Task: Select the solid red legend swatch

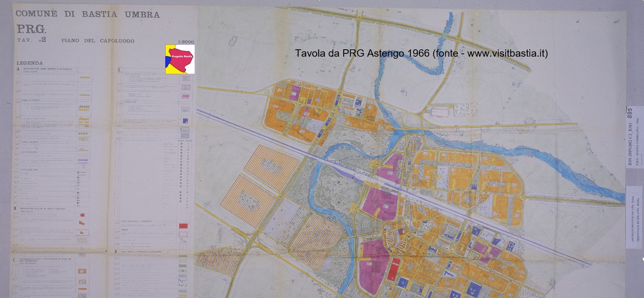Action: 183,225
